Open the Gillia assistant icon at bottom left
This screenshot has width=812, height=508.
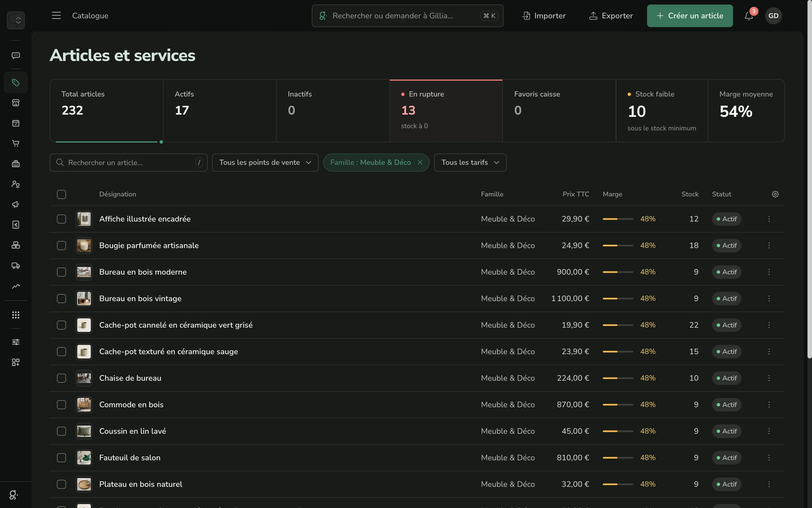pyautogui.click(x=14, y=495)
